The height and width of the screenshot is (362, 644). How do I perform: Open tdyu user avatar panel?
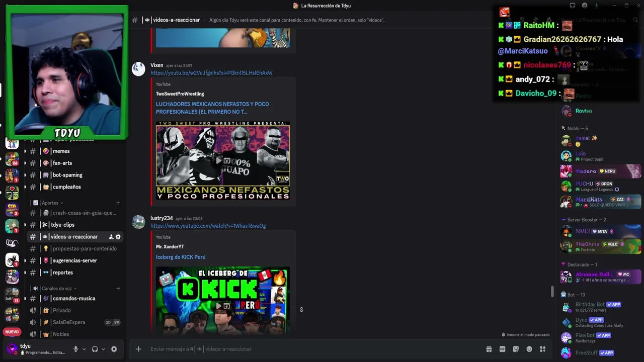pos(12,349)
